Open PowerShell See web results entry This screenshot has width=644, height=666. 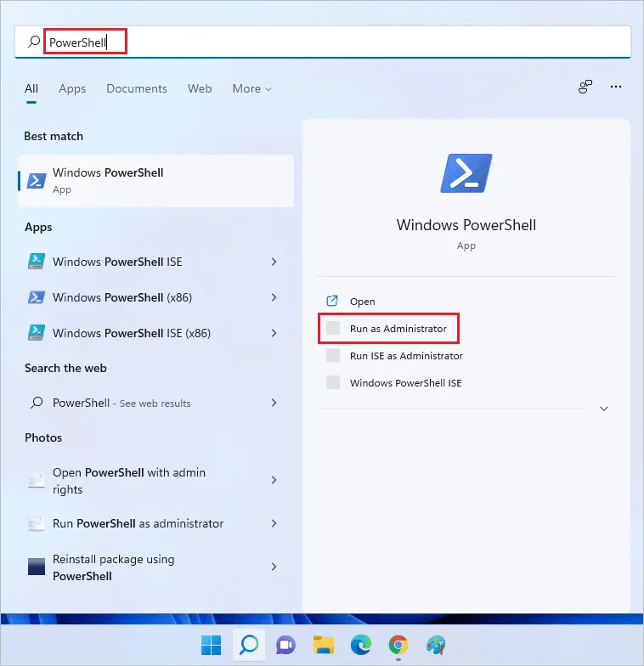(156, 403)
